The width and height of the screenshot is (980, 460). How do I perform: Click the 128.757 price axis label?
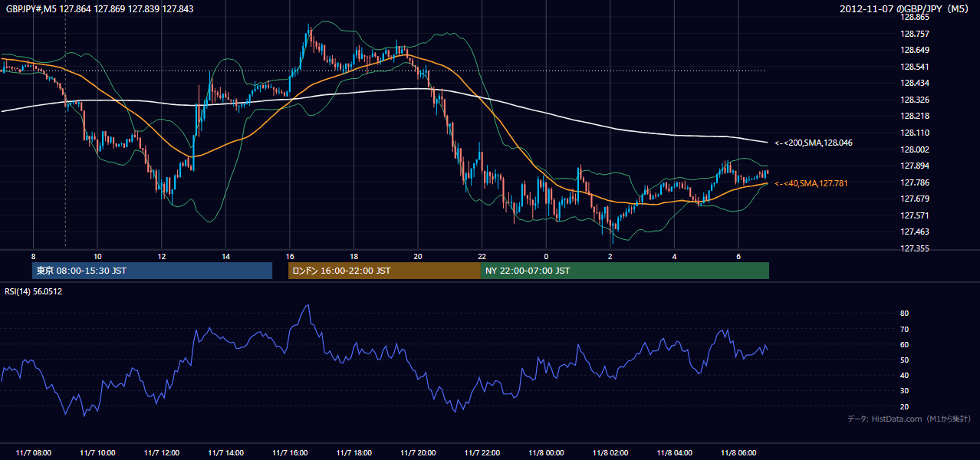(913, 34)
